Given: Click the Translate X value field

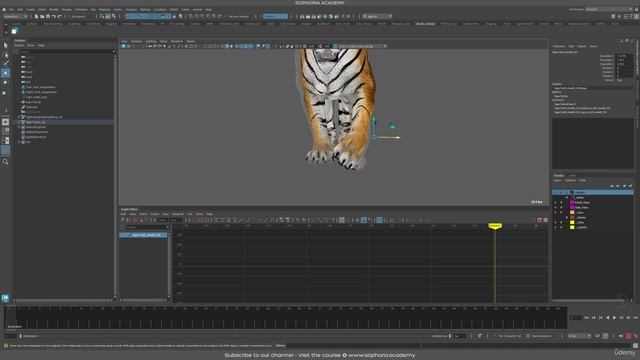Looking at the screenshot, I should pyautogui.click(x=624, y=56).
